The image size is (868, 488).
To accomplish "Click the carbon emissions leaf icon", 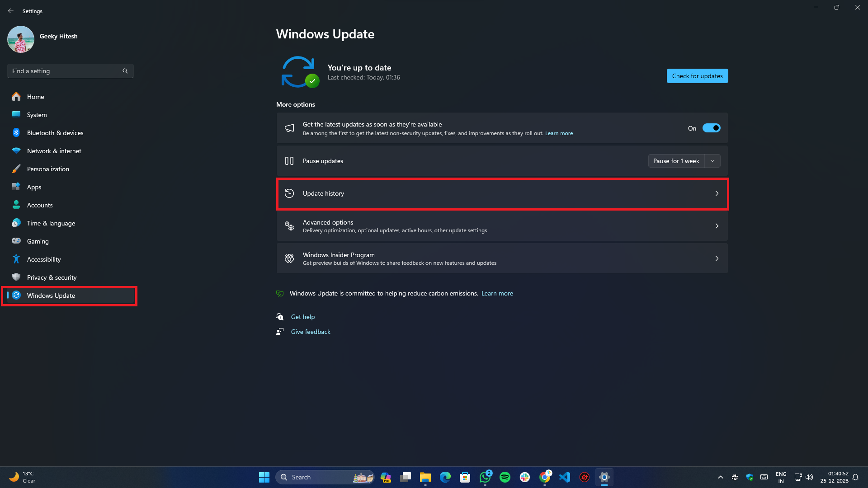I will (x=279, y=292).
